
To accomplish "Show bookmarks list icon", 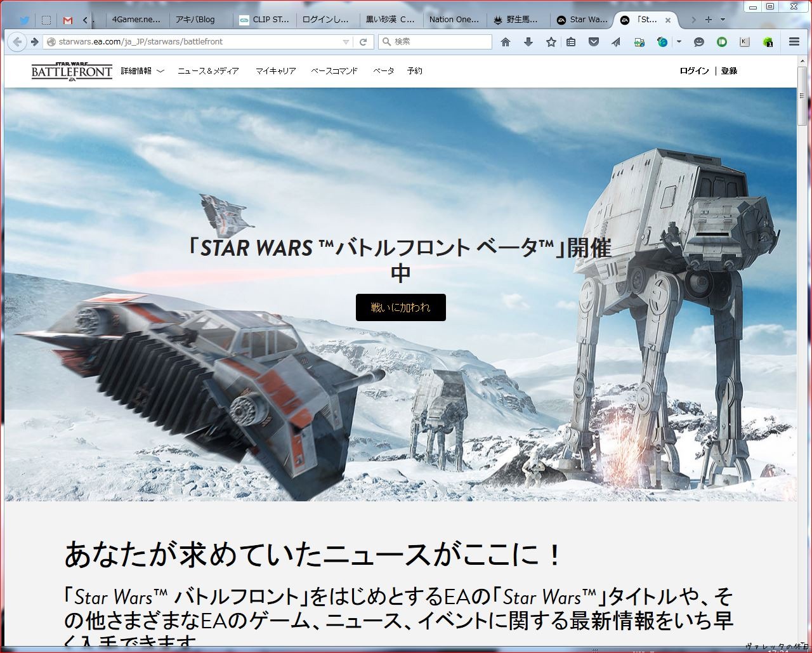I will pyautogui.click(x=571, y=42).
